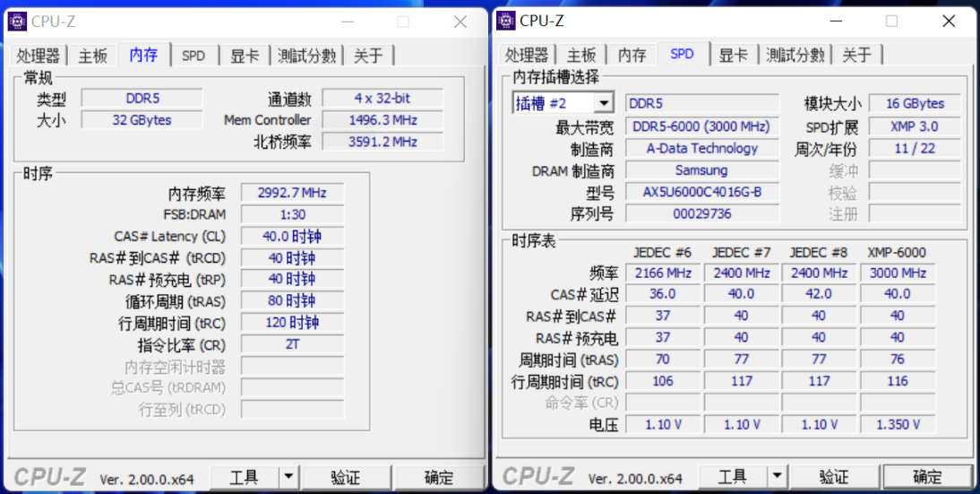Expand 工具 dropdown arrow in right window

[777, 478]
